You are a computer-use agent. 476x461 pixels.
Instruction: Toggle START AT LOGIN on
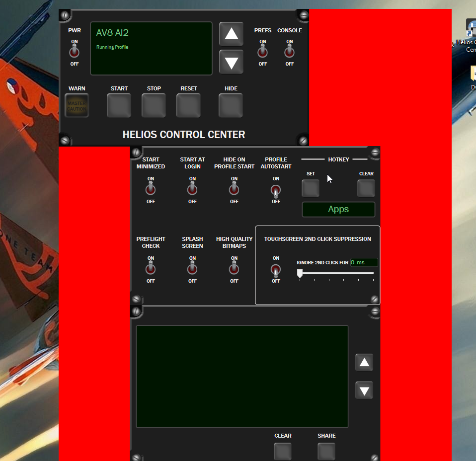click(x=192, y=189)
